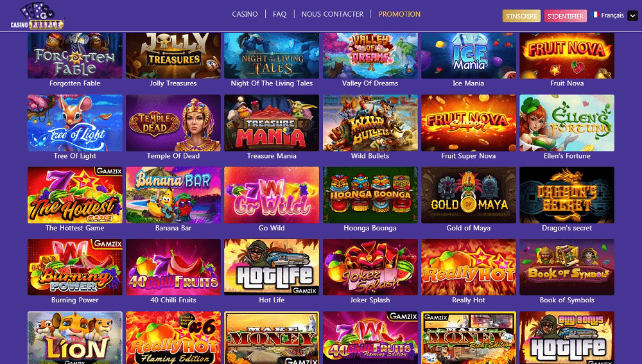642x364 pixels.
Task: Open the Hot Life game tile
Action: (x=272, y=267)
